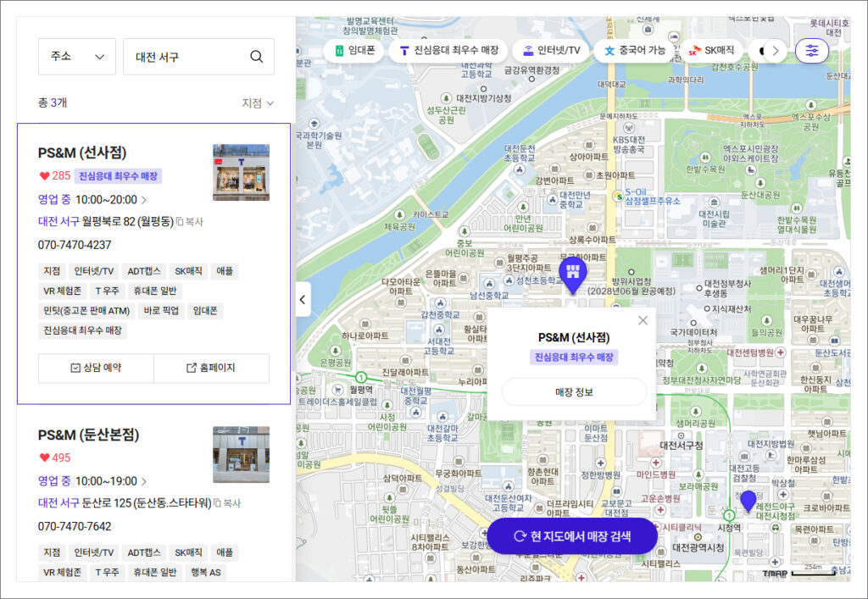Open the map filter settings icon
This screenshot has height=599, width=868.
point(812,51)
